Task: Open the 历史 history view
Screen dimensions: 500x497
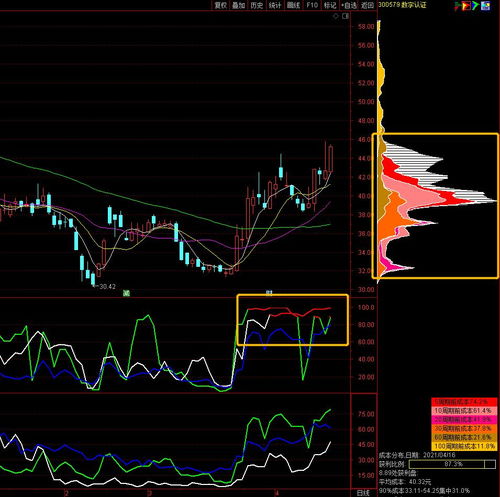Action: 257,5
